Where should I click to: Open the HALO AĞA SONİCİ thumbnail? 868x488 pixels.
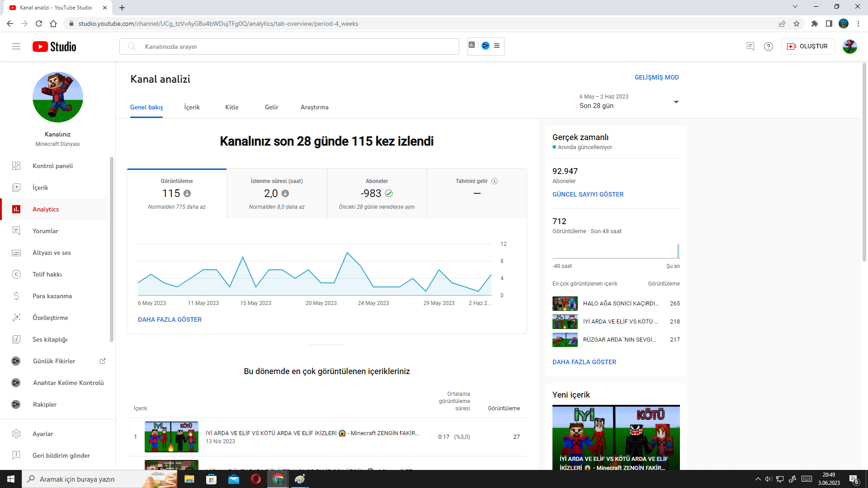click(565, 304)
